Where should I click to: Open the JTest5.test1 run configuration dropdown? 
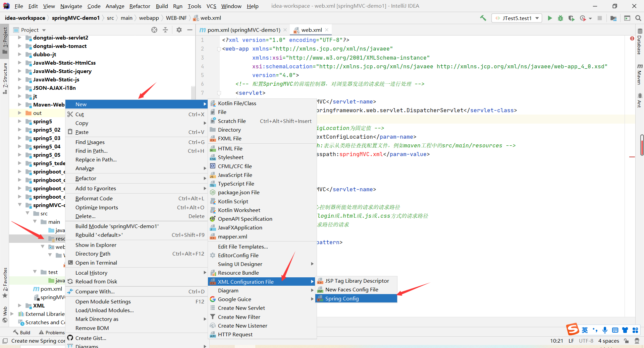517,18
